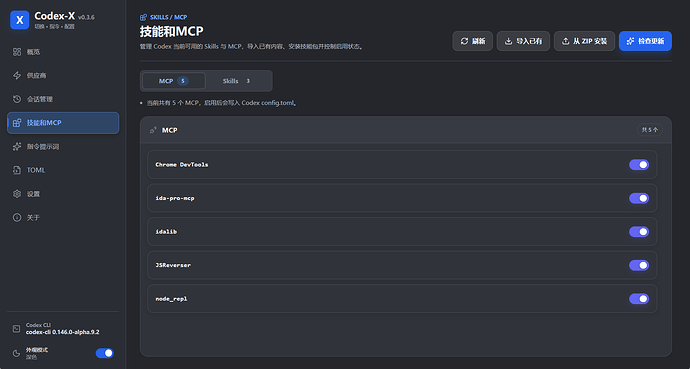Click the JSReverser label
The width and height of the screenshot is (690, 369).
click(x=173, y=265)
